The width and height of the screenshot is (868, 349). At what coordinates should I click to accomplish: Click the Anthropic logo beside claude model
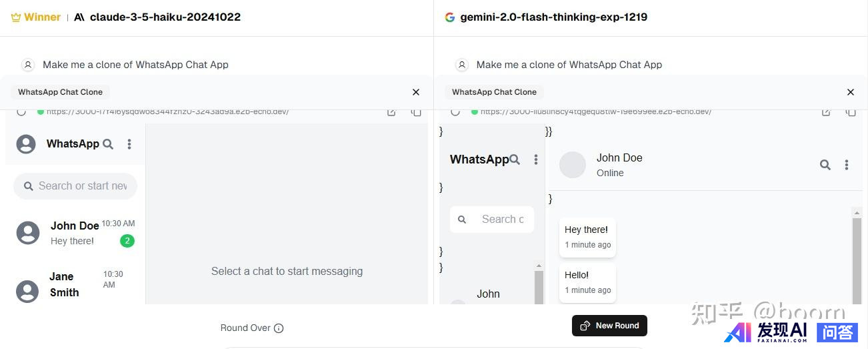(79, 17)
